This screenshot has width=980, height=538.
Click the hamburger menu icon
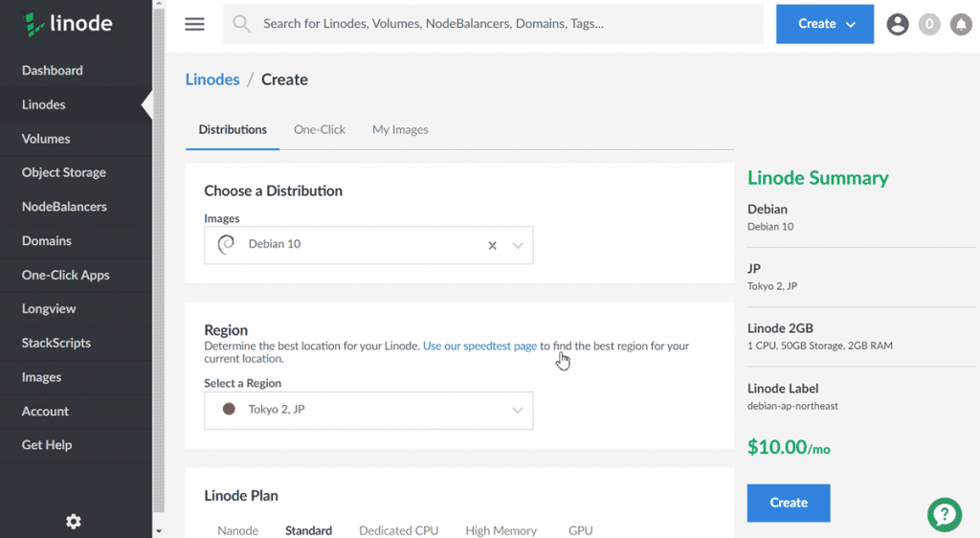194,24
